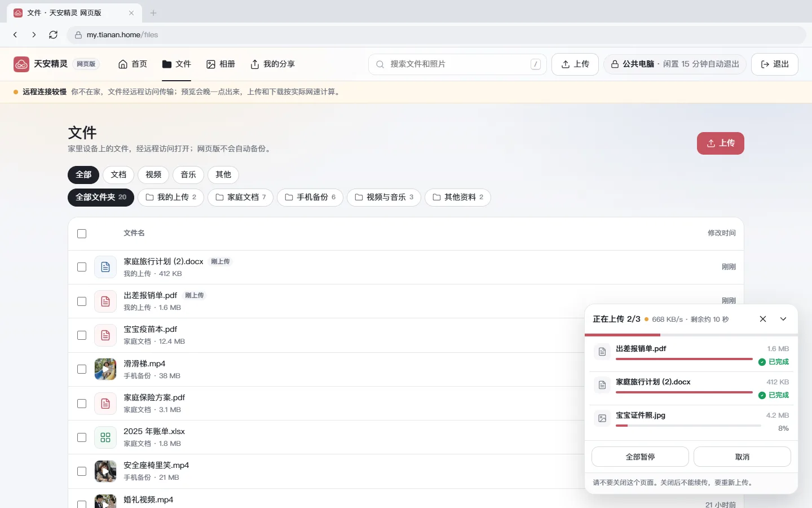The image size is (812, 508).
Task: Click the overall upload progress bar
Action: coord(691,335)
